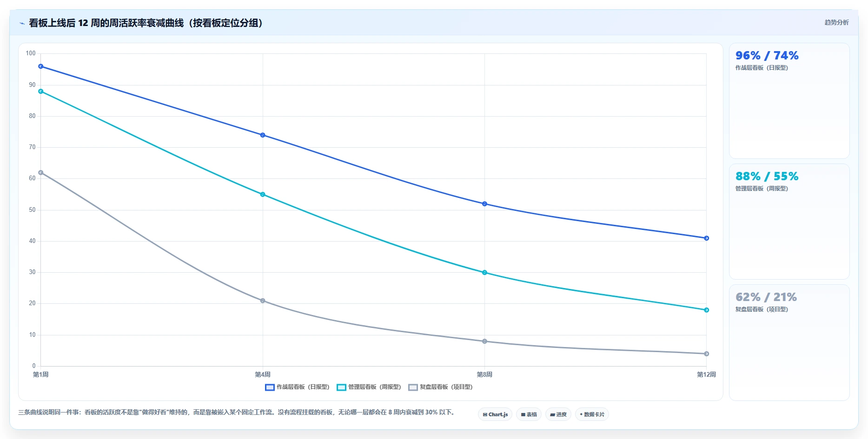Open the 趋势分析 label in the header

click(x=836, y=22)
